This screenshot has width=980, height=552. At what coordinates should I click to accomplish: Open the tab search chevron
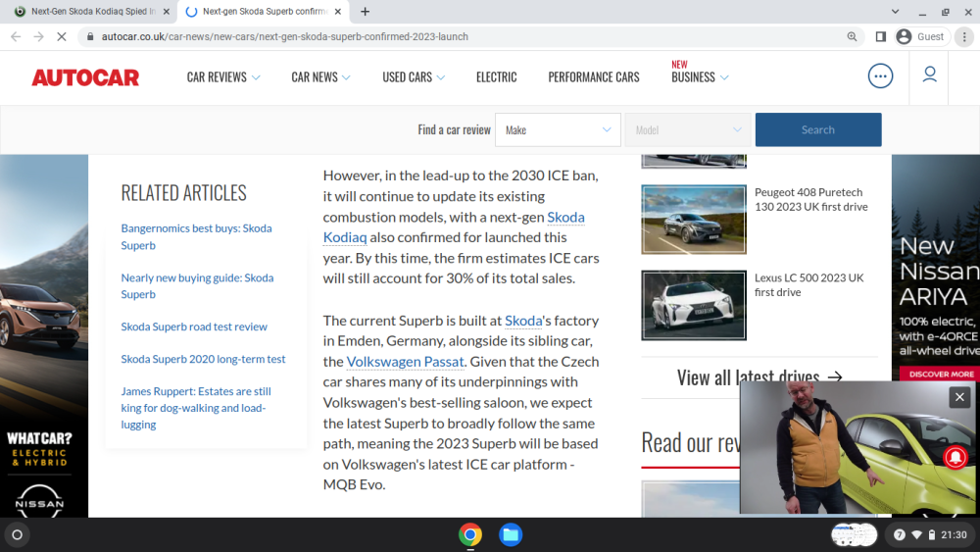(895, 11)
